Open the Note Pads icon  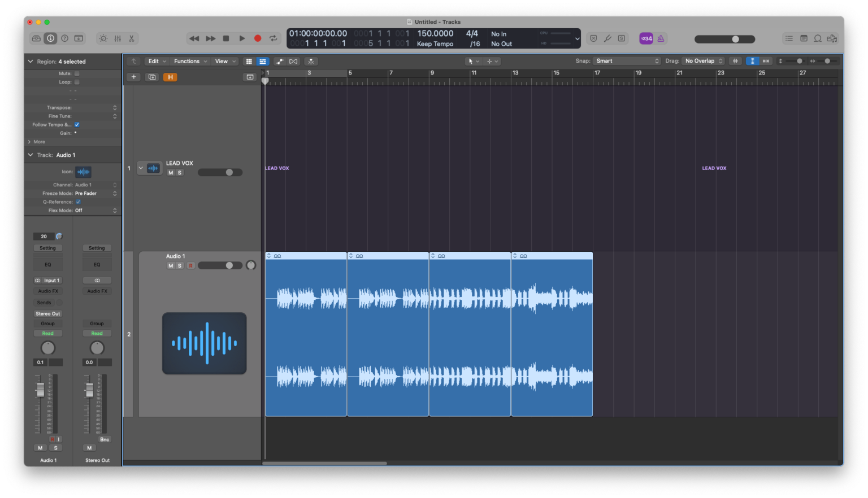pos(804,38)
